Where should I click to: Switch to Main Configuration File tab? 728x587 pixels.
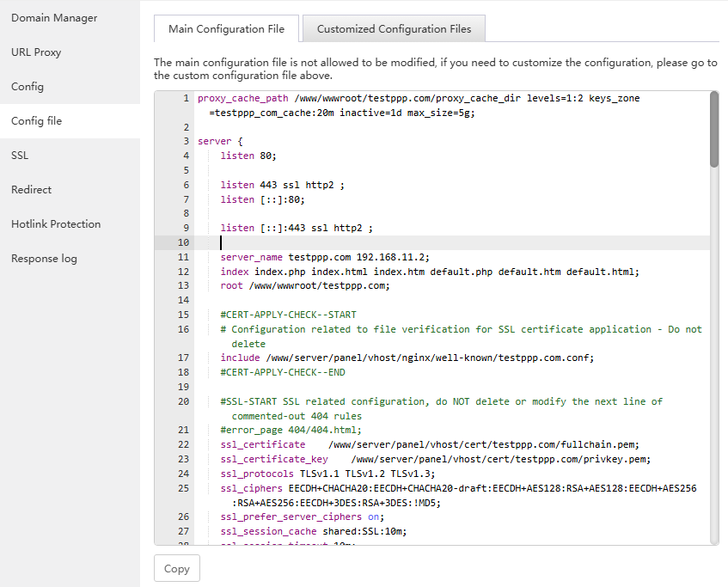[x=226, y=28]
